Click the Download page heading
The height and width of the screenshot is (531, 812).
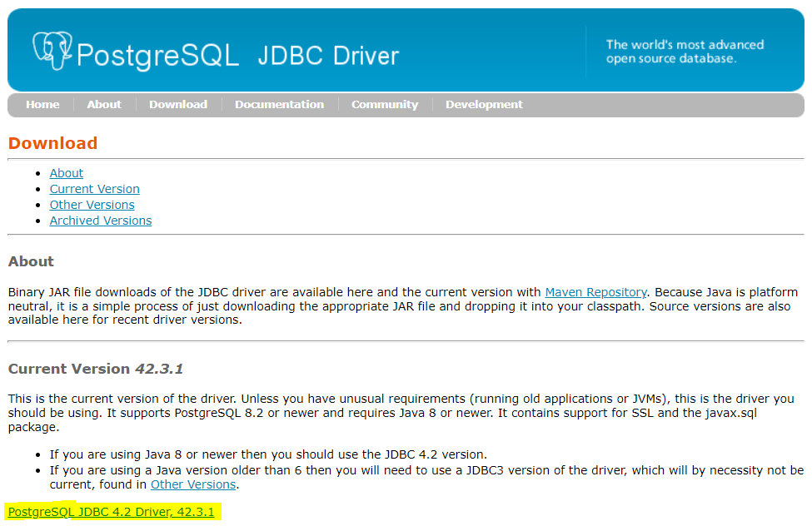click(52, 143)
